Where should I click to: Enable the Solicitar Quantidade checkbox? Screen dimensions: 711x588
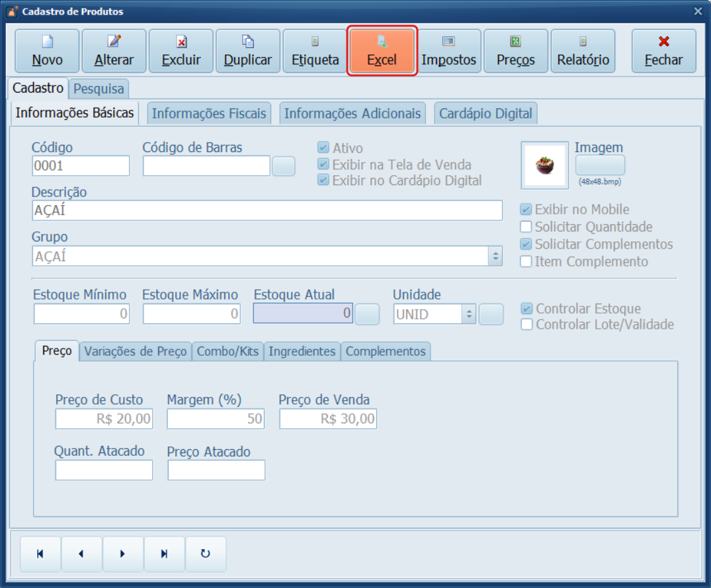pos(526,228)
